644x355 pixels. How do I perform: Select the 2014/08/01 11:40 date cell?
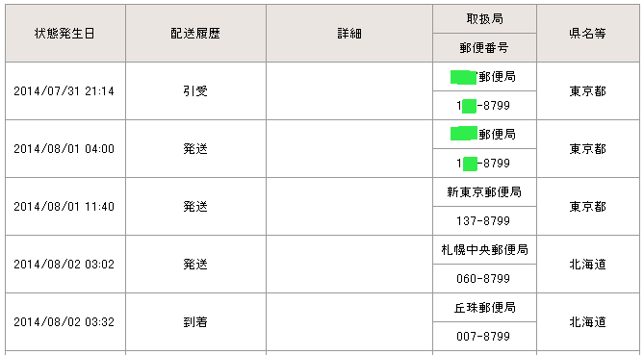click(x=65, y=207)
